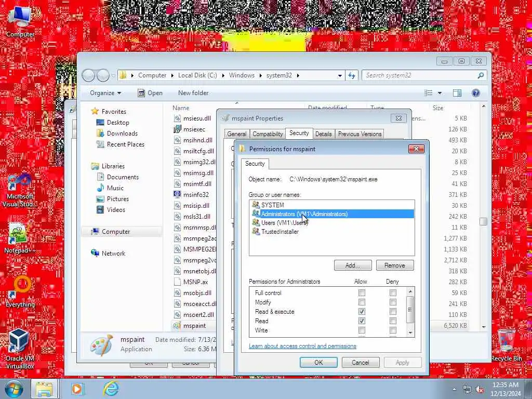
Task: Switch to General tab in mspaint Properties
Action: (x=236, y=134)
